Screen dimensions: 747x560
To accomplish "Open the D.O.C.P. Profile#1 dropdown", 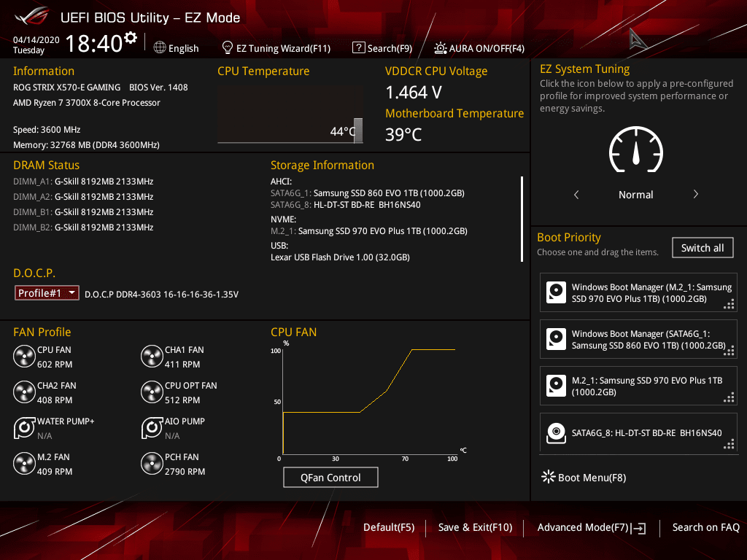I will pos(47,293).
